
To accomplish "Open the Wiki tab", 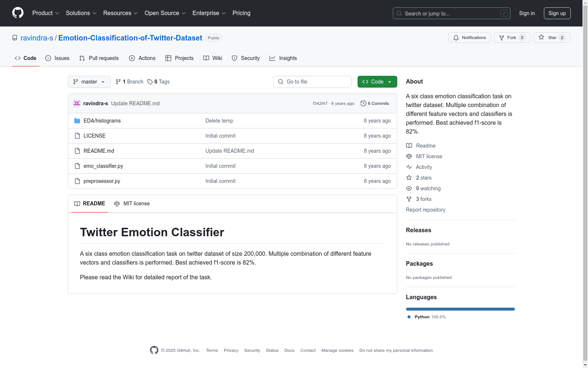I will 213,58.
